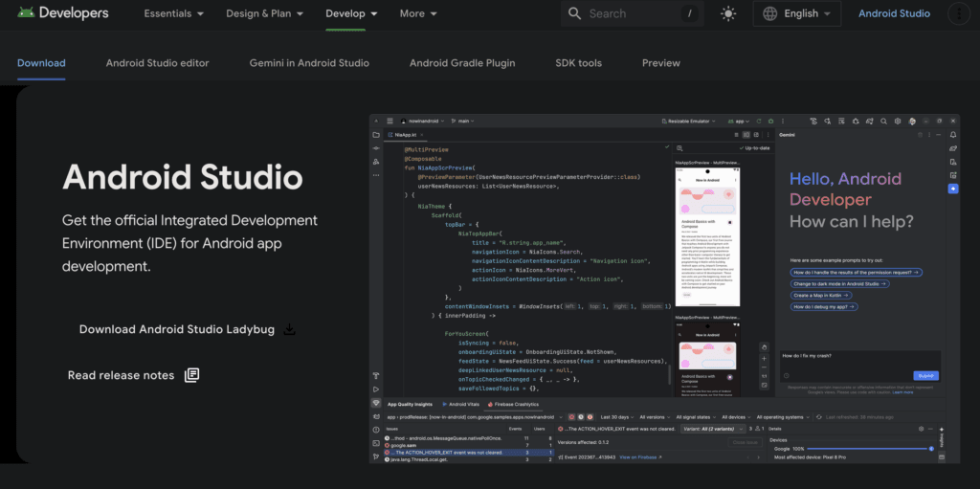
Task: Toggle the red fatal-issues filter in App Quality Insights
Action: click(x=571, y=416)
